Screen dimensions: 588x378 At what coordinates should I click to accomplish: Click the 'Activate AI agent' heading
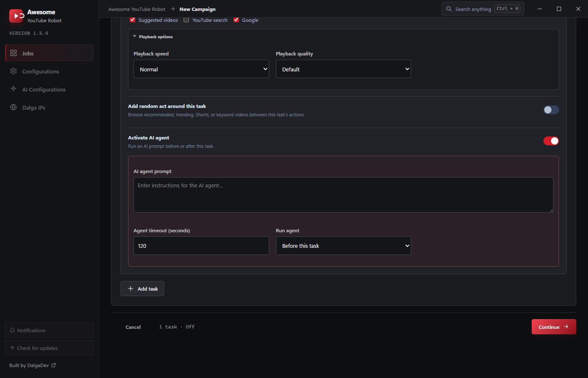pos(149,138)
